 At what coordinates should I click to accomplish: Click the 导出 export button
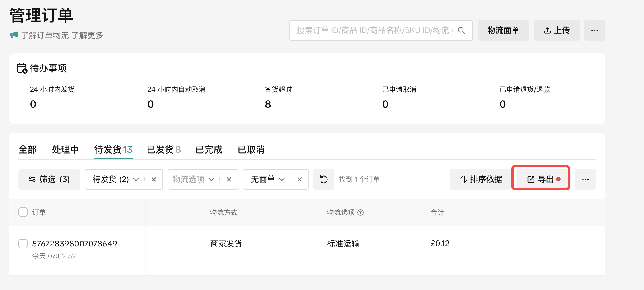pyautogui.click(x=541, y=179)
